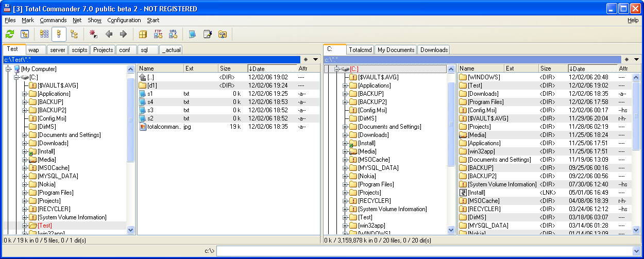Launch the Notepad toolbar icon
This screenshot has width=644, height=259.
pos(208,34)
